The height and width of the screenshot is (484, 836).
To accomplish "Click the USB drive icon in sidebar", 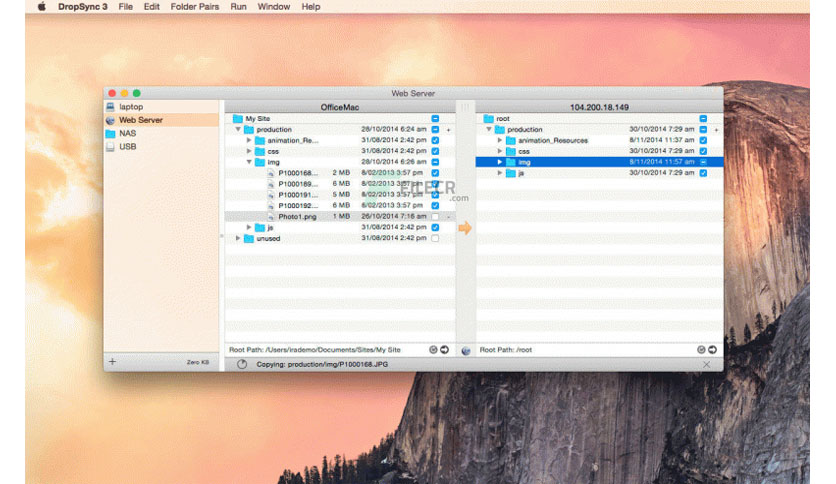I will 110,147.
